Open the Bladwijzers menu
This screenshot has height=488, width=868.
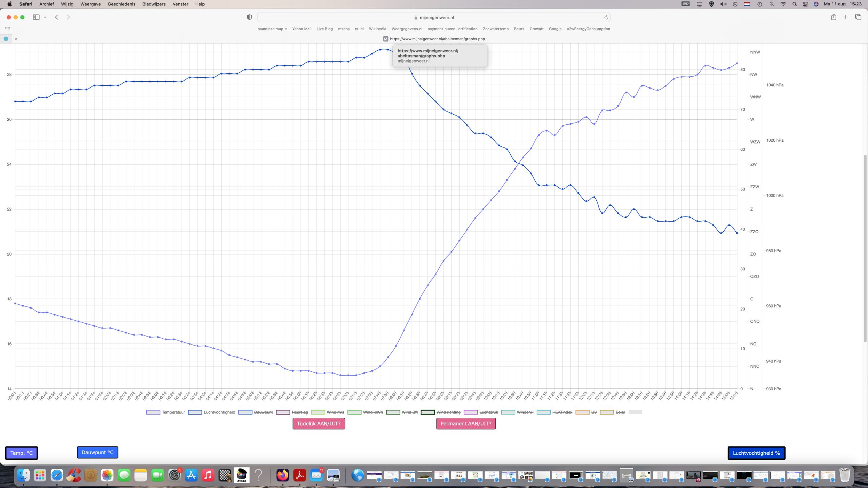(x=154, y=4)
